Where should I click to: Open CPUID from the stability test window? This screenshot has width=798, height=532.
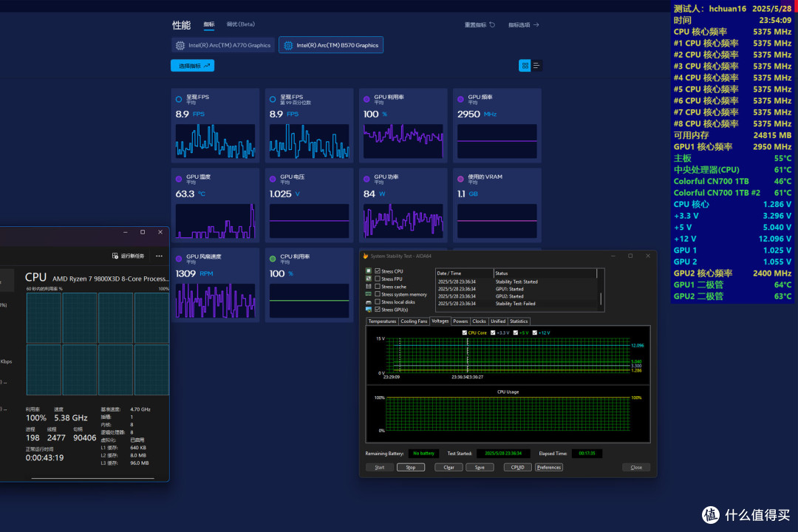click(x=517, y=467)
